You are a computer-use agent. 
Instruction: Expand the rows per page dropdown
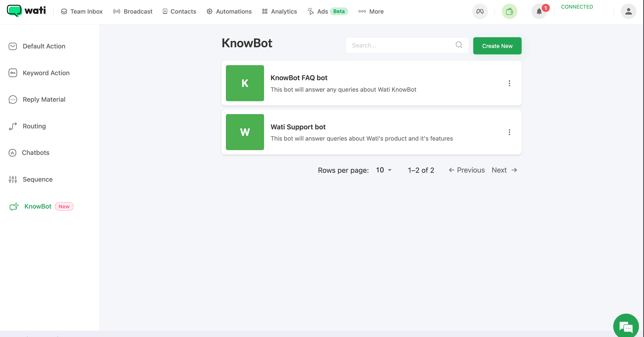384,170
